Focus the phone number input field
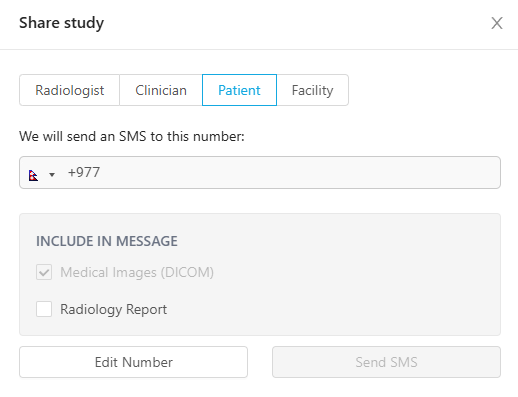This screenshot has height=397, width=518. [260, 172]
